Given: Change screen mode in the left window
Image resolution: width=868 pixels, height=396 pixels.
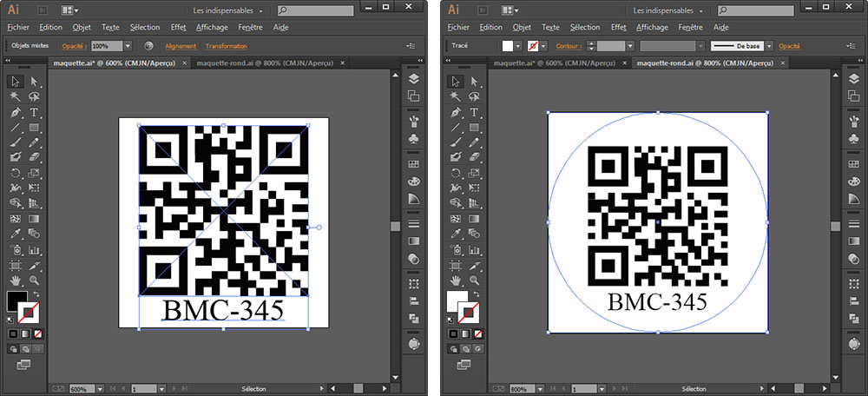Looking at the screenshot, I should click(x=23, y=364).
